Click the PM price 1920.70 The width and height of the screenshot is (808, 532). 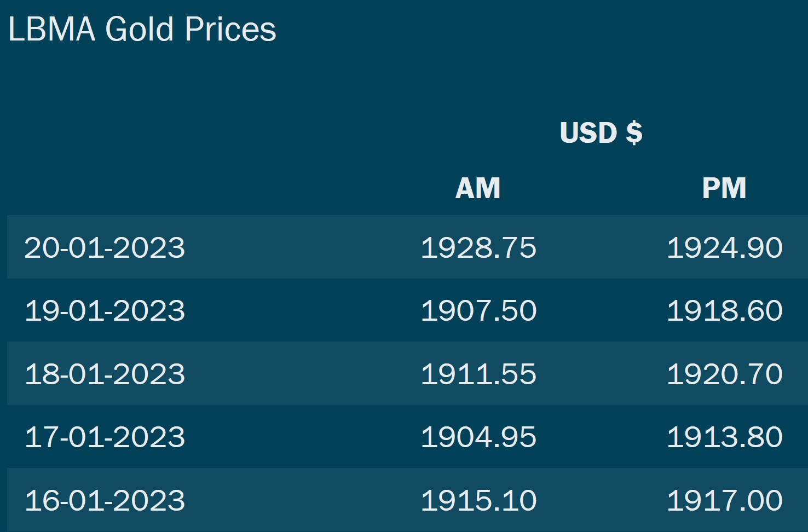pyautogui.click(x=725, y=374)
